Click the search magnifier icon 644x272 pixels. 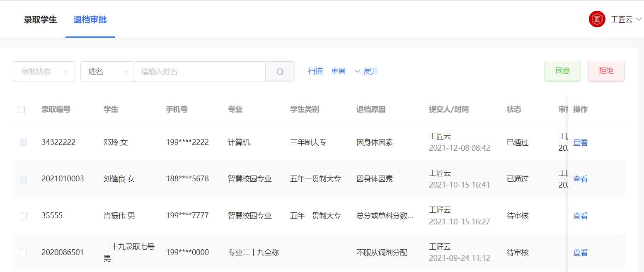[x=280, y=71]
